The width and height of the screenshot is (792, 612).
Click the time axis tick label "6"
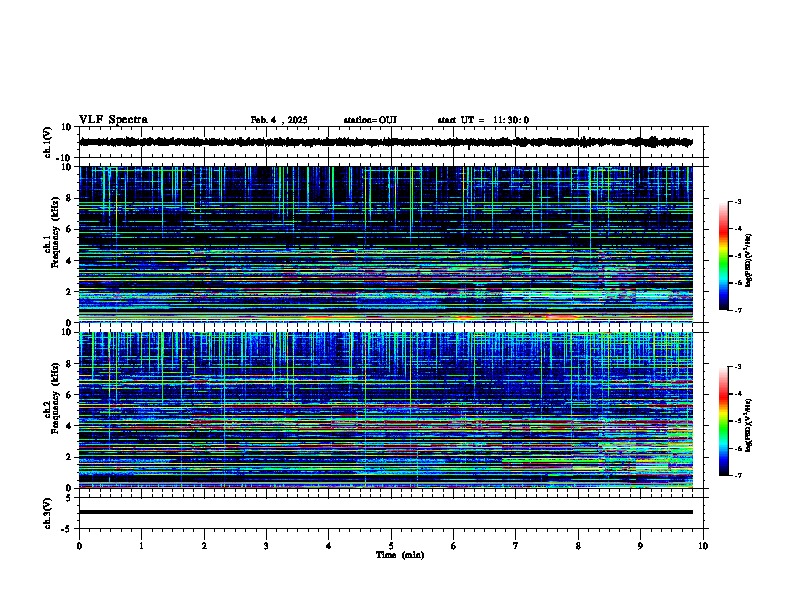pyautogui.click(x=454, y=546)
